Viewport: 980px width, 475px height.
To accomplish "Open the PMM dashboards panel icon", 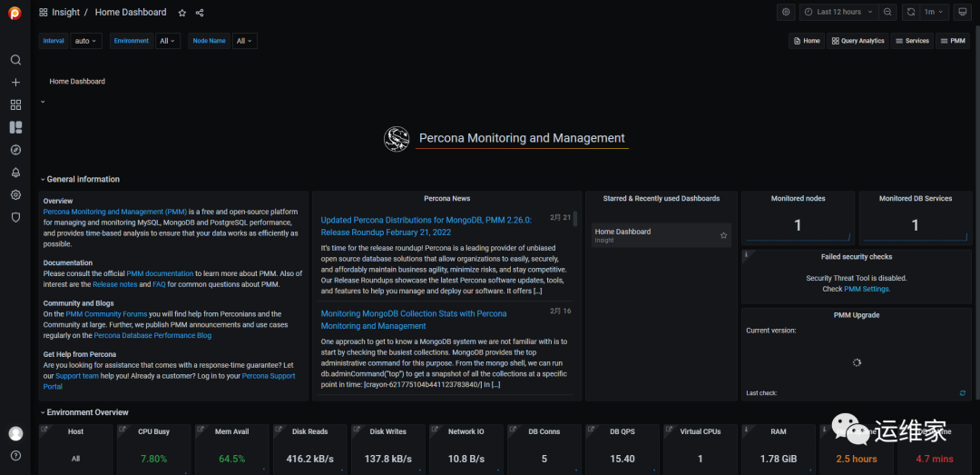I will point(15,127).
